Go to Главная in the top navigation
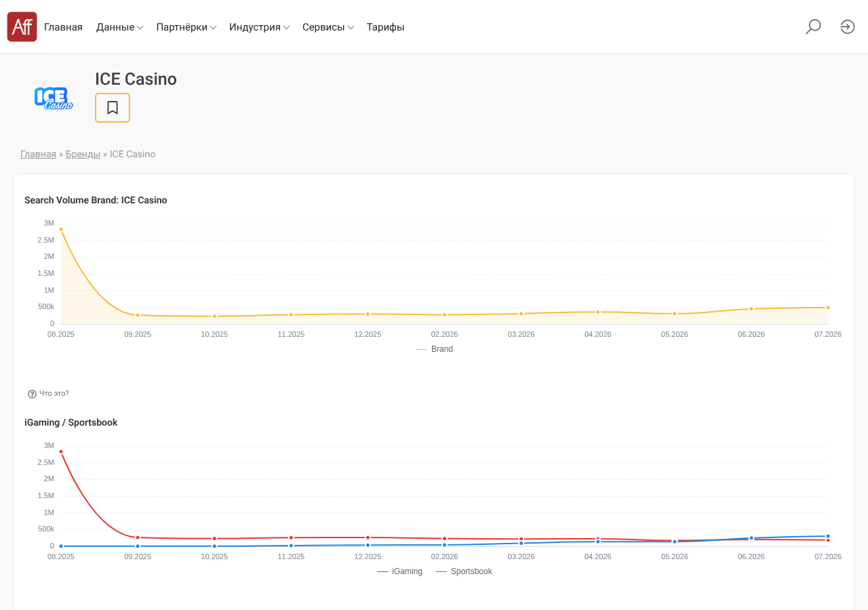Screen dimensions: 868x610 pos(63,27)
